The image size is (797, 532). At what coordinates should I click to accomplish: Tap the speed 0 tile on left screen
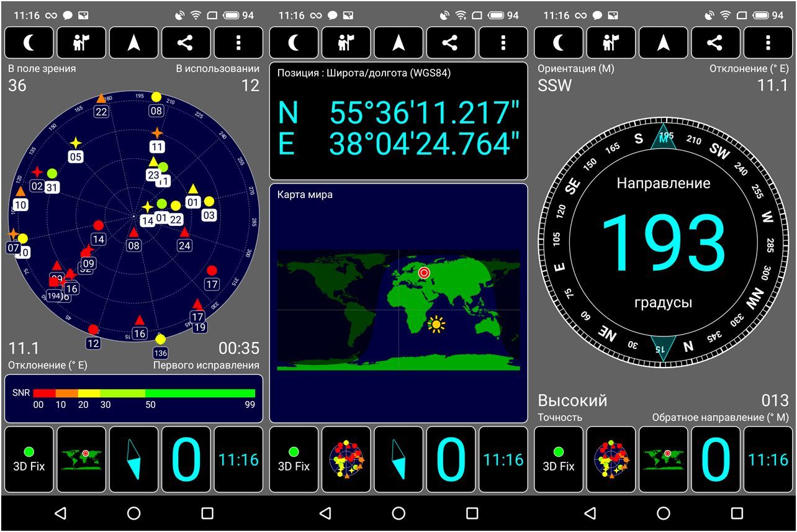186,459
